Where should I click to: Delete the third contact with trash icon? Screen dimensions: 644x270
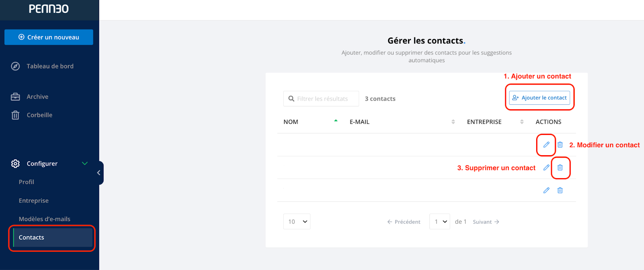click(x=560, y=190)
